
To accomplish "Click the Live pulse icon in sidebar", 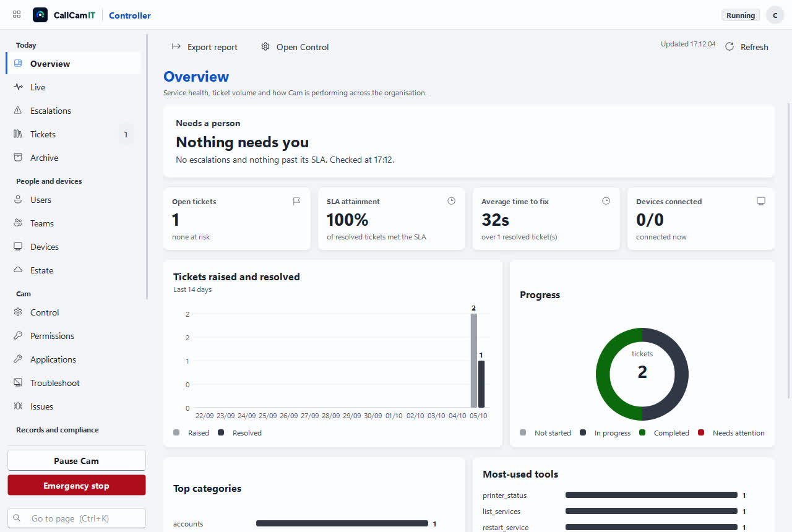I will (18, 87).
